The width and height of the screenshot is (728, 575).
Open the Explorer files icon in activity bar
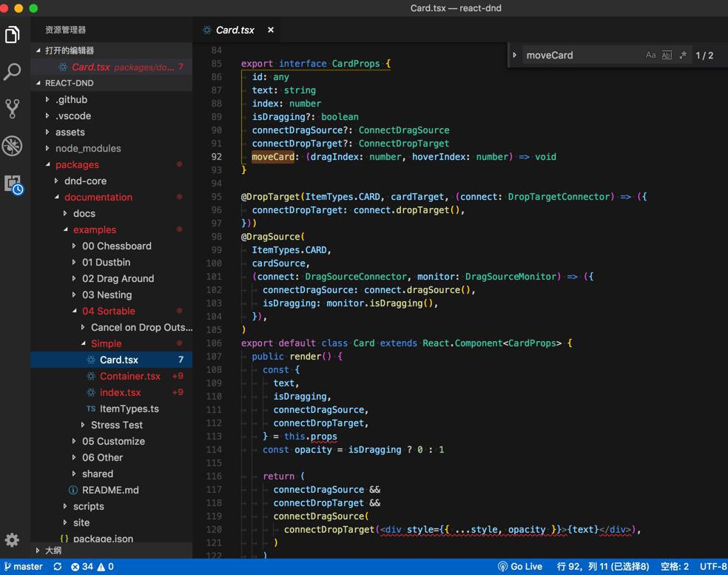[13, 35]
